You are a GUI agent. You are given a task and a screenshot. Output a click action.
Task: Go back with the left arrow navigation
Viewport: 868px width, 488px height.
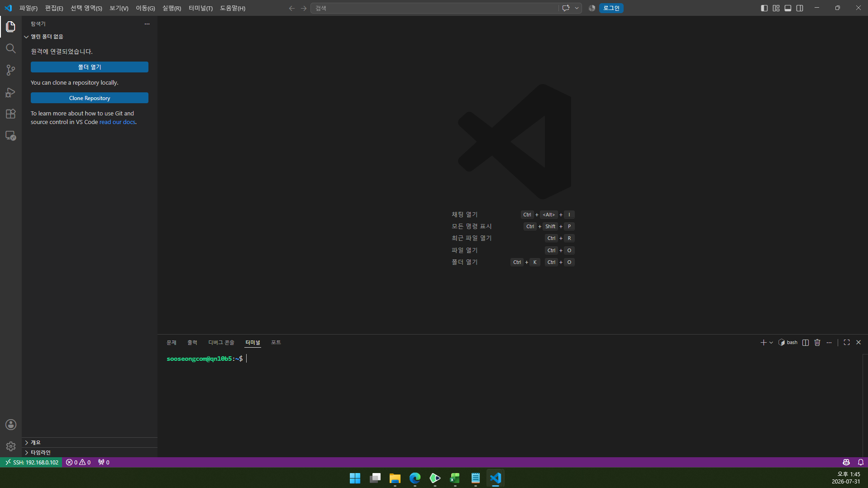[x=292, y=8]
